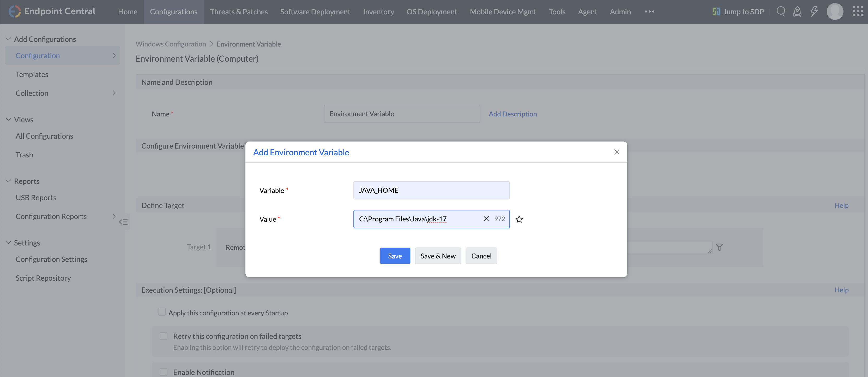Open the Threats & Patches tab
Viewport: 868px width, 377px height.
pos(239,12)
